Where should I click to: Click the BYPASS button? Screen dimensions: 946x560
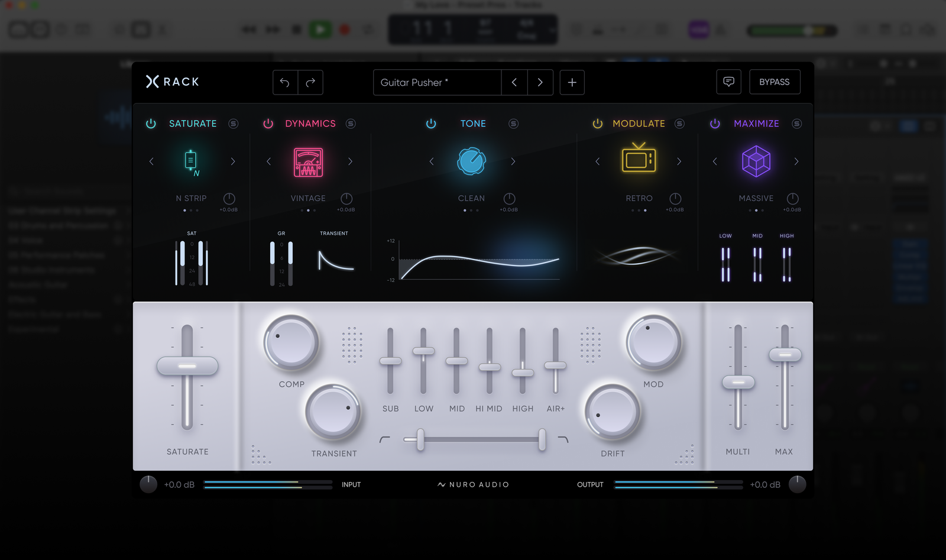(775, 82)
